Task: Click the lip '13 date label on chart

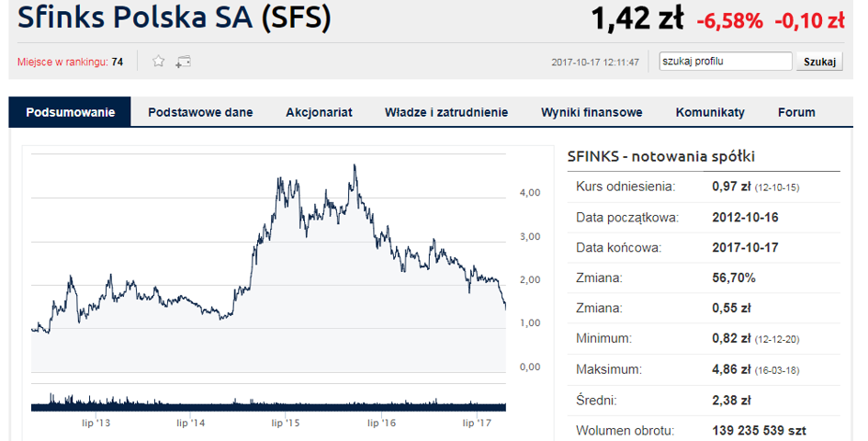Action: (x=96, y=423)
